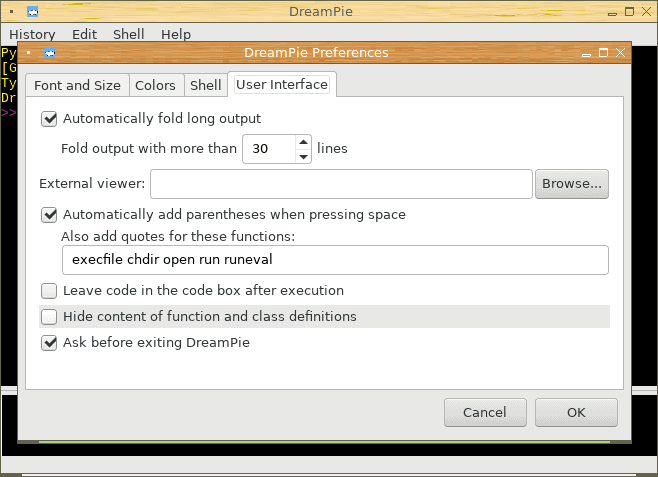Click the quote functions field with execfile chdir
Image resolution: width=658 pixels, height=477 pixels.
335,260
